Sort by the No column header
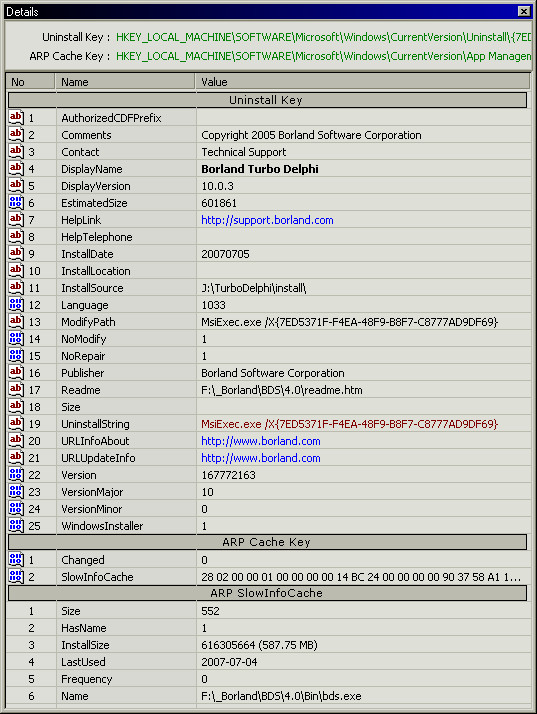Image resolution: width=537 pixels, height=714 pixels. click(30, 82)
